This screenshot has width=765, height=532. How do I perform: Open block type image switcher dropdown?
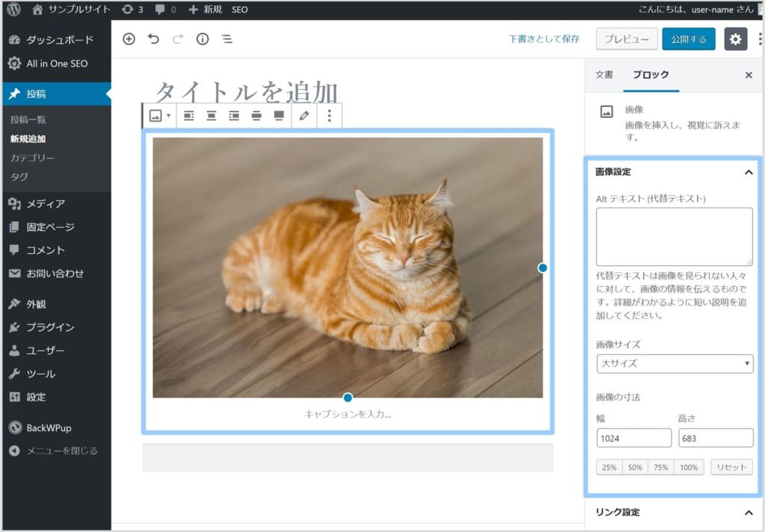[x=159, y=116]
